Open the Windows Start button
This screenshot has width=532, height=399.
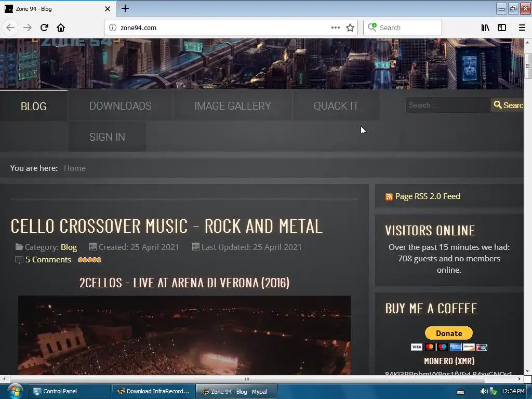pyautogui.click(x=15, y=391)
